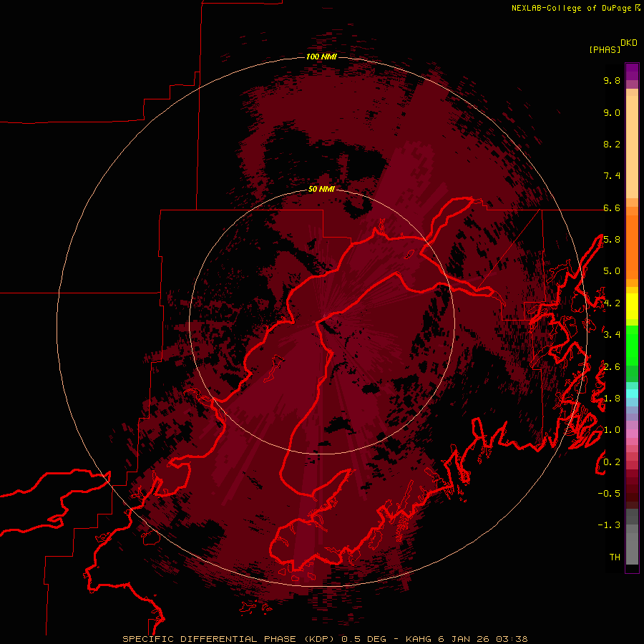Click the 0.2 value on the color scale
This screenshot has width=644, height=644.
(612, 462)
